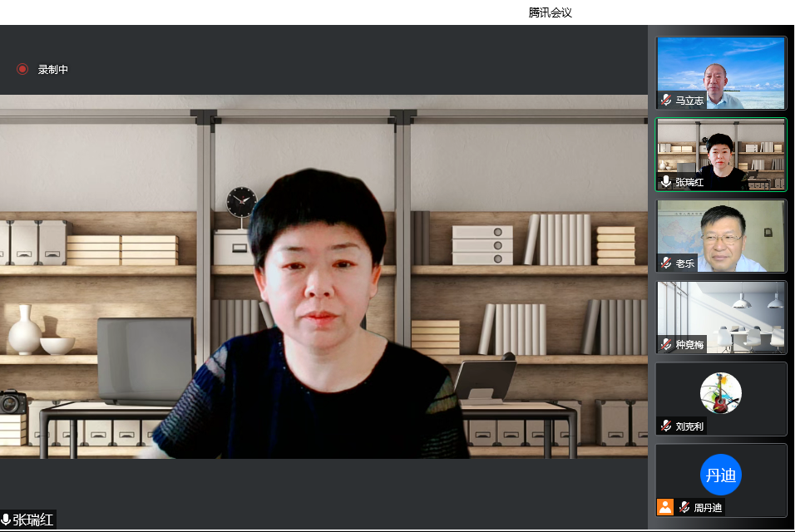The image size is (795, 532).
Task: Click the 腾讯会议 window title
Action: [551, 12]
